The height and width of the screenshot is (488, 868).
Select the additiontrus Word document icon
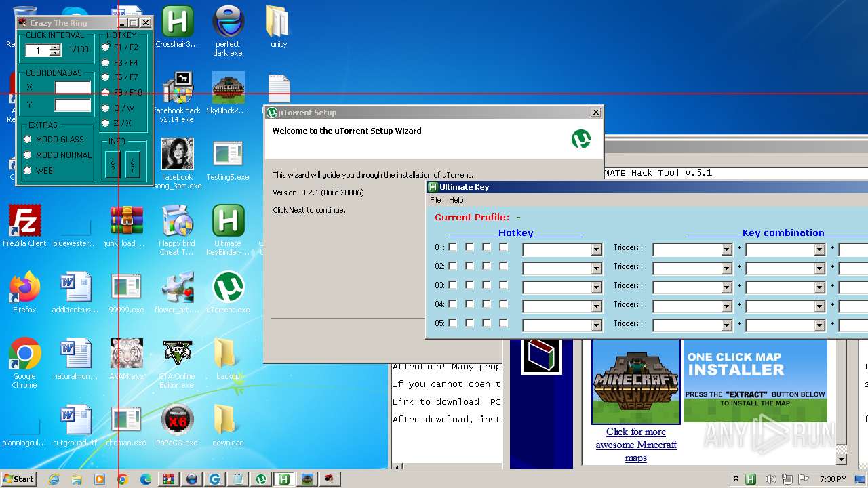click(75, 293)
